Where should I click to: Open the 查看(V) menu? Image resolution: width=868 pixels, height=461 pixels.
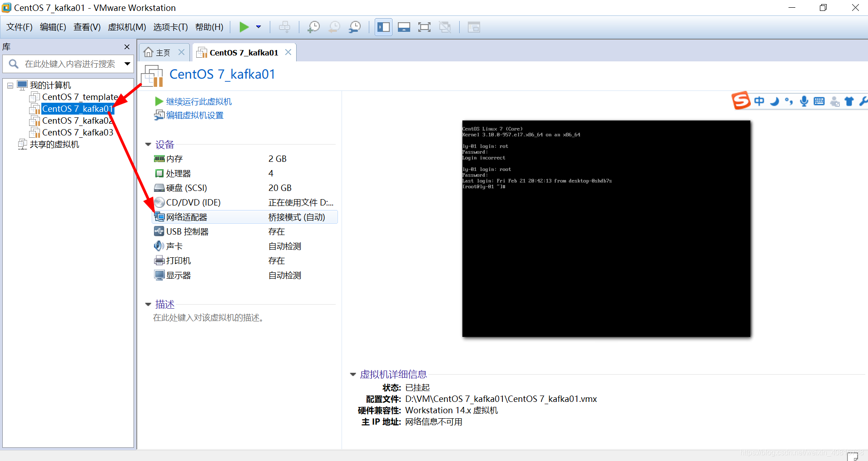pyautogui.click(x=87, y=27)
